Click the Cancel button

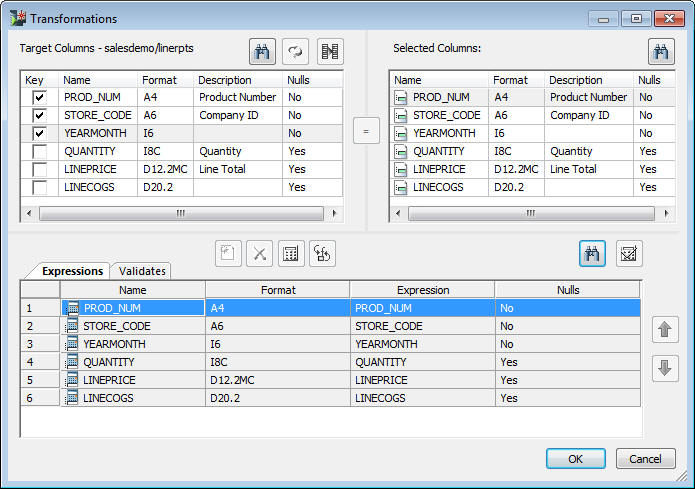tap(645, 458)
